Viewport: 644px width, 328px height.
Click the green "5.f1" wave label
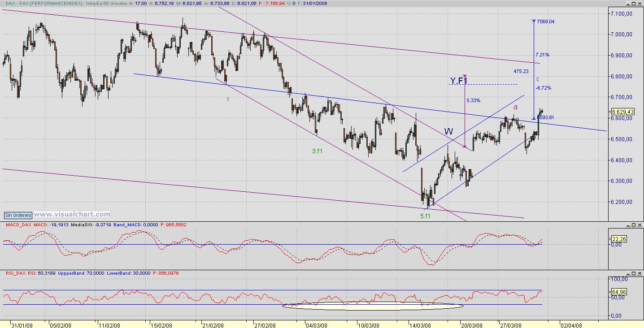click(x=425, y=216)
